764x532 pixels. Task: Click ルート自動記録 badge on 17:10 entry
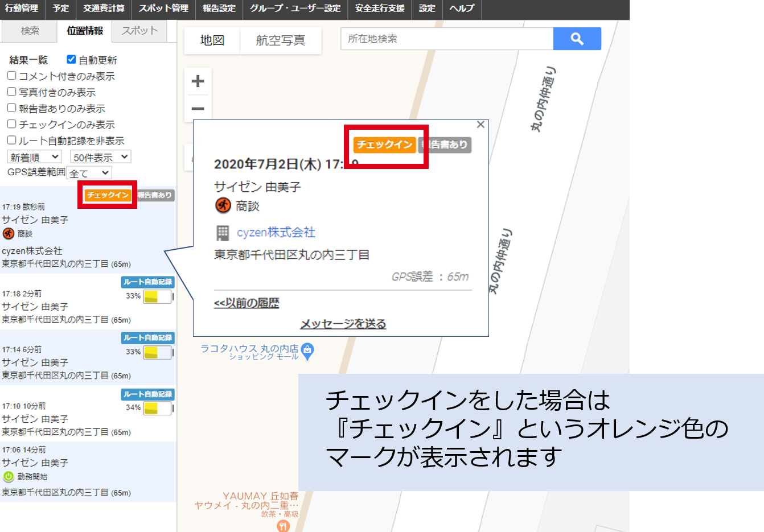pyautogui.click(x=147, y=394)
